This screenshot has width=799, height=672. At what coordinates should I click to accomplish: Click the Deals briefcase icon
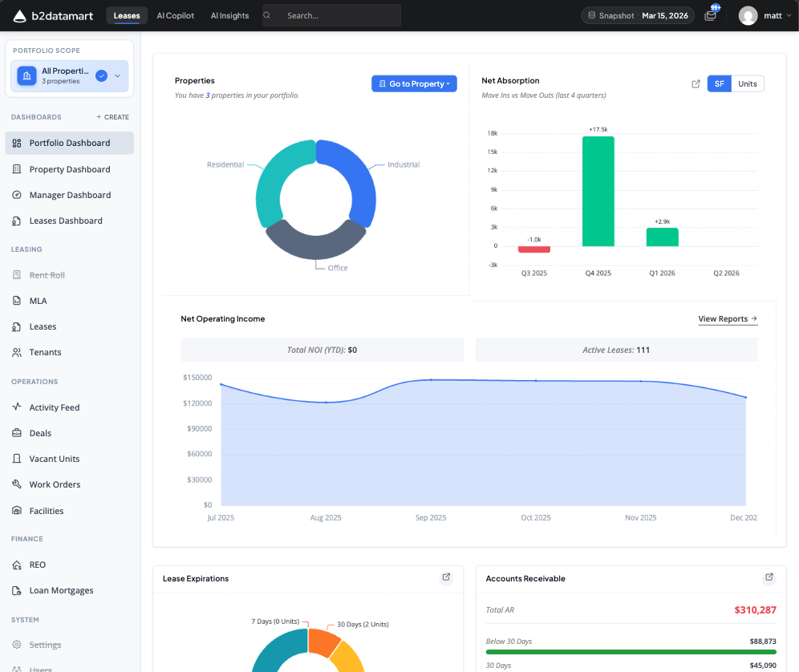pyautogui.click(x=17, y=432)
